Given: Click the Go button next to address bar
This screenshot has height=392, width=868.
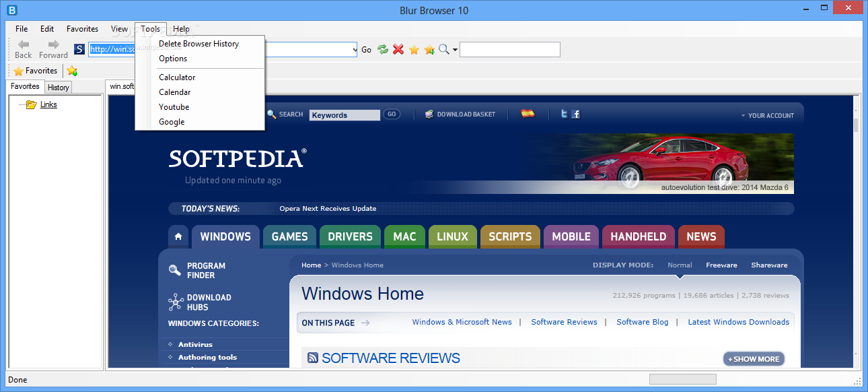Looking at the screenshot, I should (367, 50).
